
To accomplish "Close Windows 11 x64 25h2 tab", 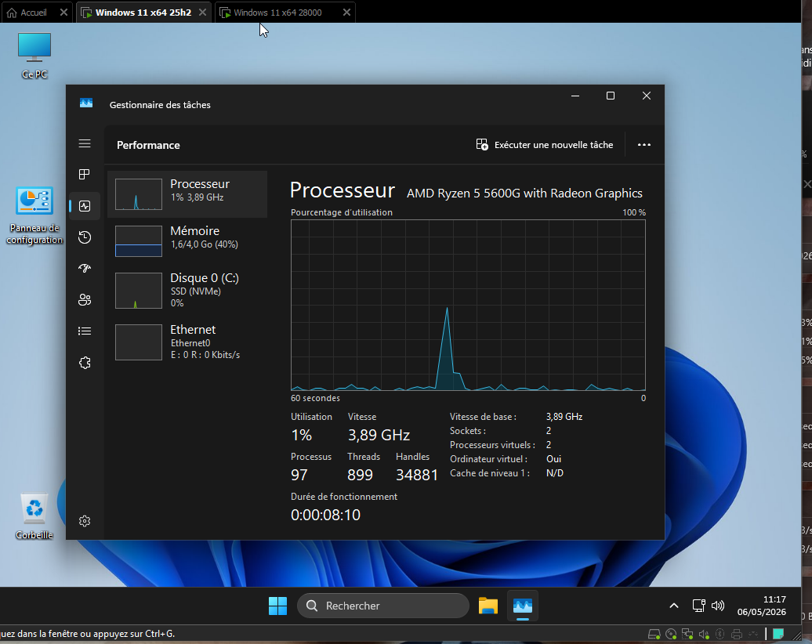I will [x=203, y=13].
